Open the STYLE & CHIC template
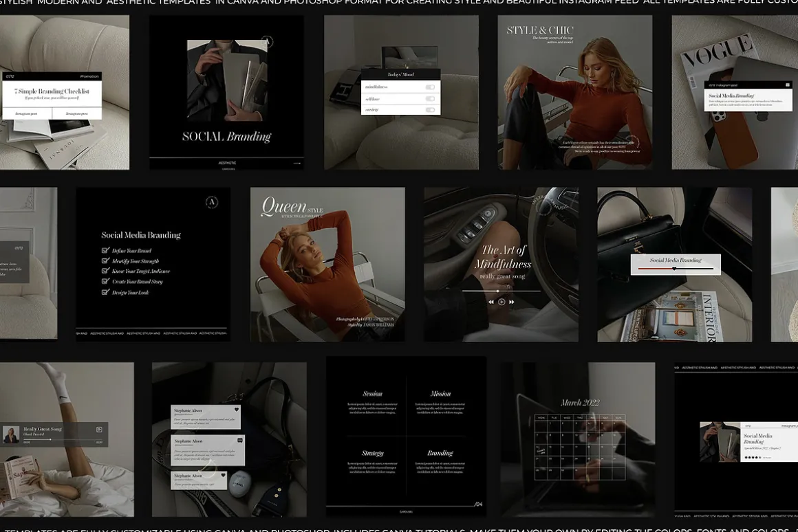The height and width of the screenshot is (532, 798). pos(574,92)
